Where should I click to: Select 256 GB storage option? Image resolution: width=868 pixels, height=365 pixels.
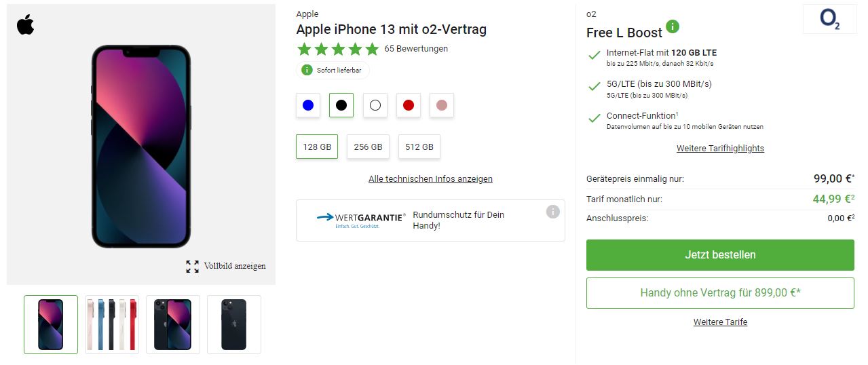point(368,147)
